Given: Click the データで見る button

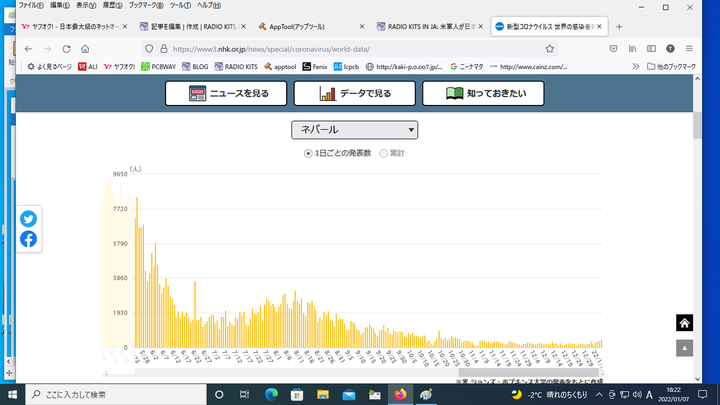Looking at the screenshot, I should point(354,93).
